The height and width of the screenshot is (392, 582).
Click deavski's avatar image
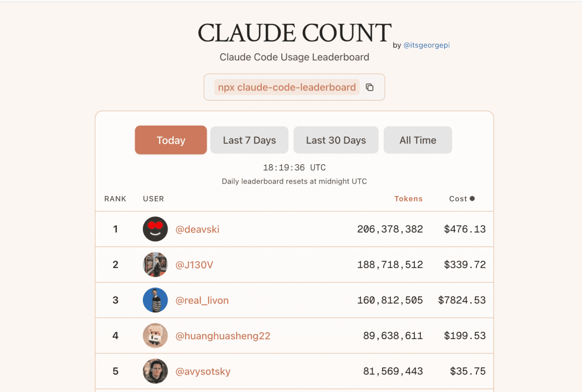(155, 229)
